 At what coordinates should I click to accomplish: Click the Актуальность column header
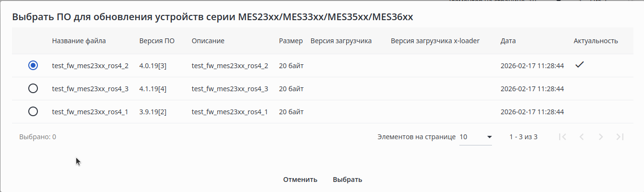596,41
